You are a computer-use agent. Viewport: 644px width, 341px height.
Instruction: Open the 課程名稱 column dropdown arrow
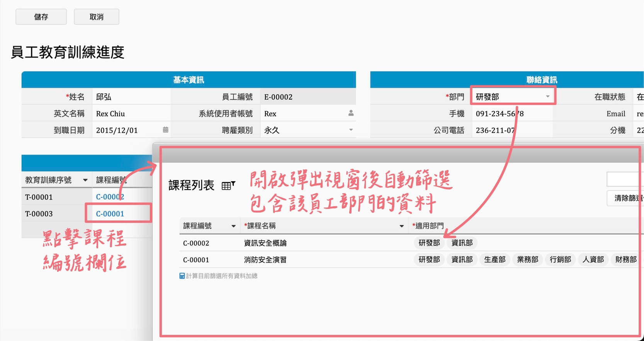click(x=401, y=226)
